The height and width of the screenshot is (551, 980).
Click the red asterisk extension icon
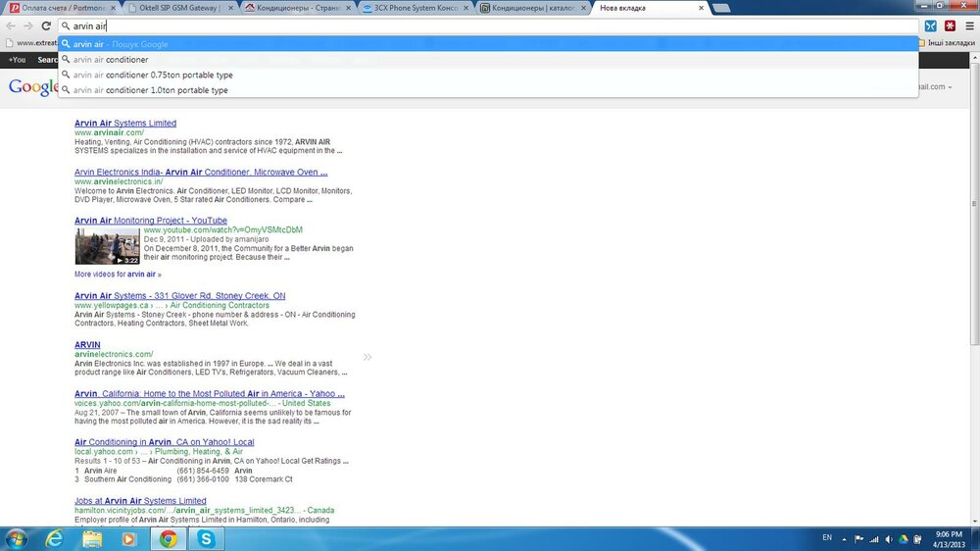point(950,25)
